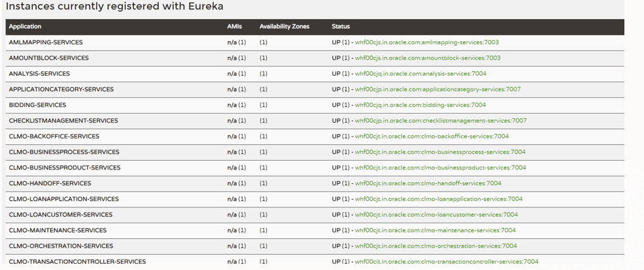
Task: Open the clmo-loanapplication-services:7004 link
Action: point(438,199)
